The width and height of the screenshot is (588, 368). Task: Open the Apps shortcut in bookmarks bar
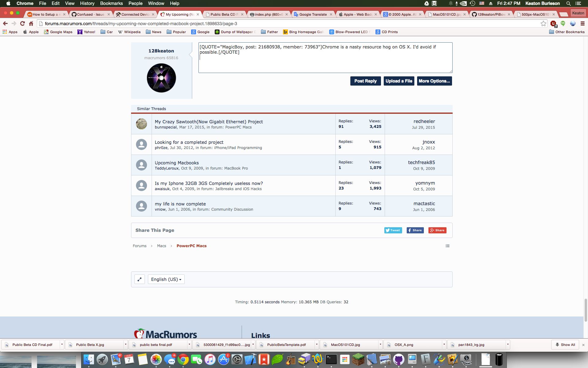10,32
